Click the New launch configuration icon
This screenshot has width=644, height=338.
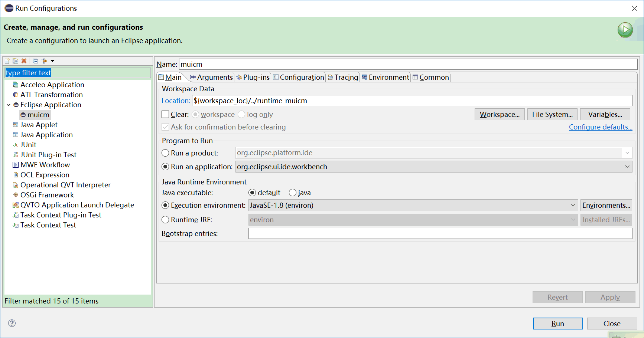point(7,61)
